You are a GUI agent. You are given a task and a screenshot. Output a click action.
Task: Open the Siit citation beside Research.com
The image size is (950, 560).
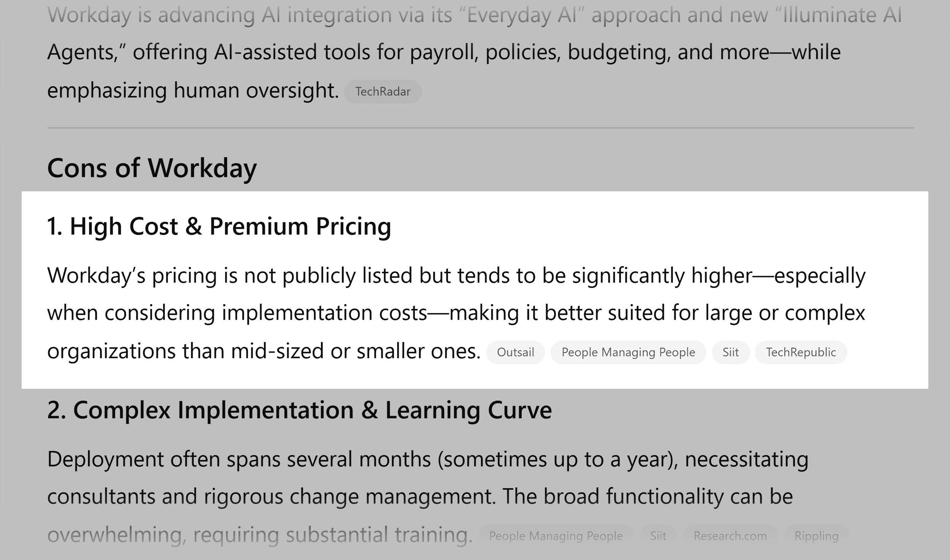click(658, 536)
